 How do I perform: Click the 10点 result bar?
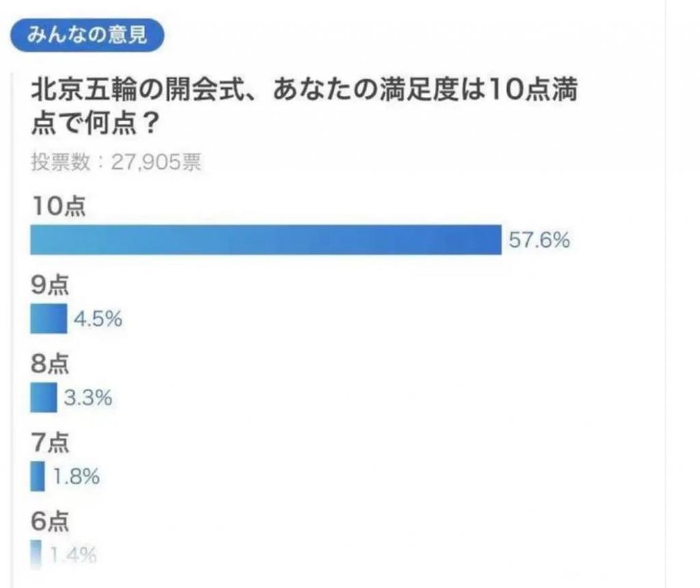[266, 240]
